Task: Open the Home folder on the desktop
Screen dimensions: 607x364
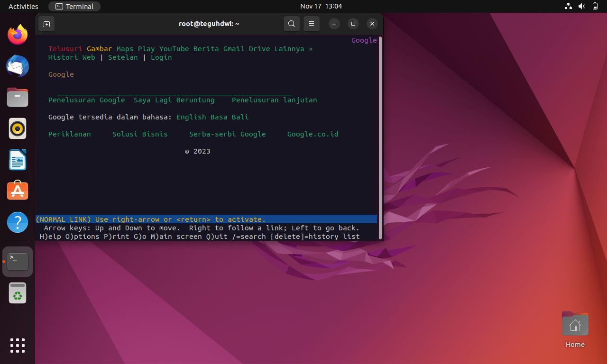Action: 575,330
